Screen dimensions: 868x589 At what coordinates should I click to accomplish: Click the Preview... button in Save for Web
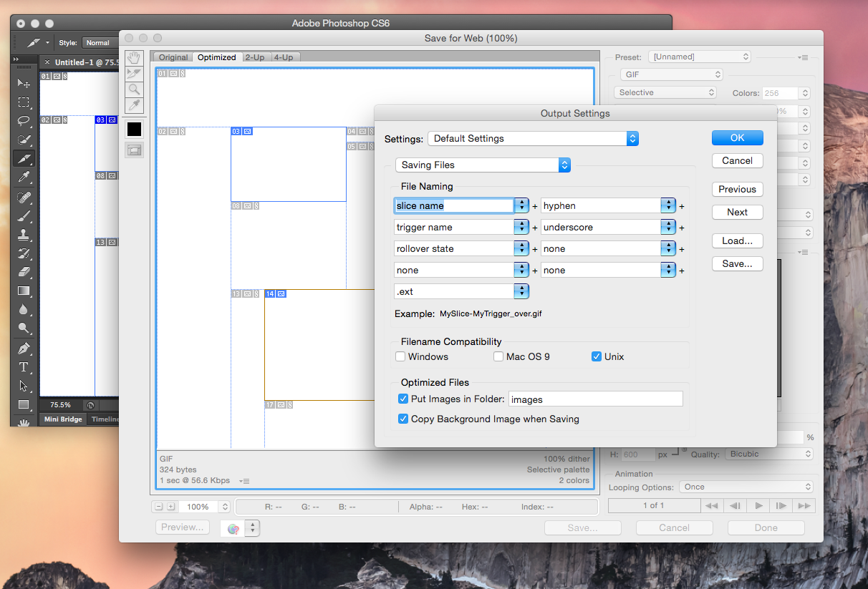[183, 527]
